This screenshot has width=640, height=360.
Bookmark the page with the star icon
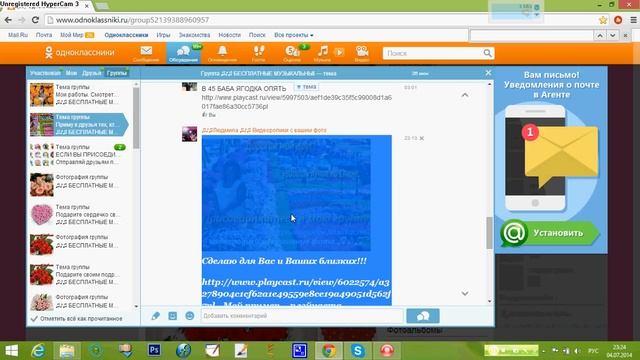603,20
